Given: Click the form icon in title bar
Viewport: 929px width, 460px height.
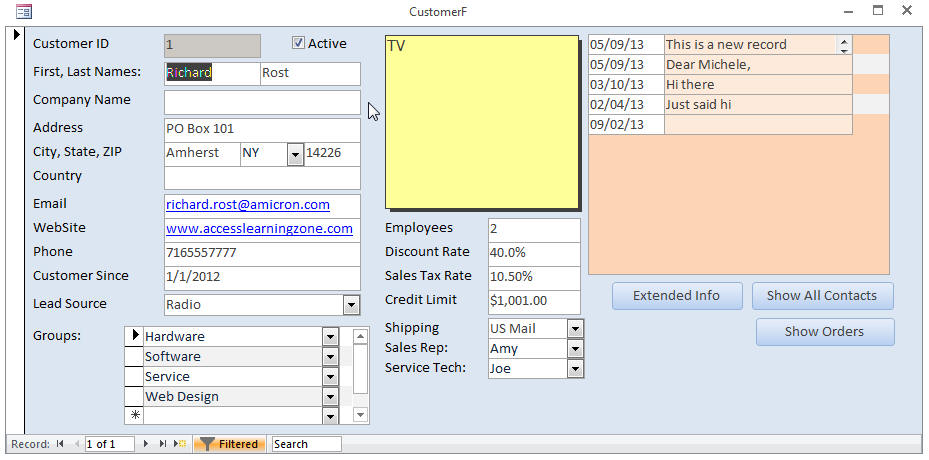Looking at the screenshot, I should (x=24, y=11).
